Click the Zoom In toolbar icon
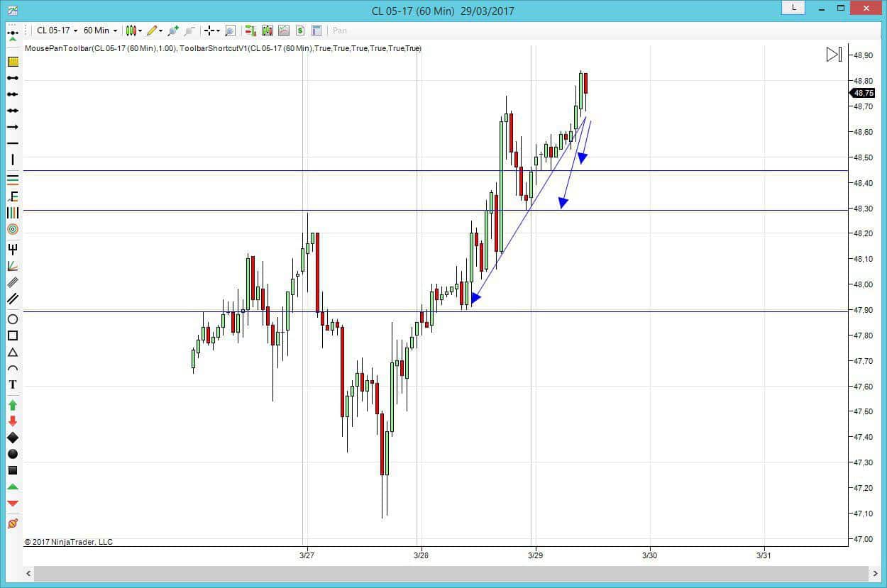 [x=173, y=30]
